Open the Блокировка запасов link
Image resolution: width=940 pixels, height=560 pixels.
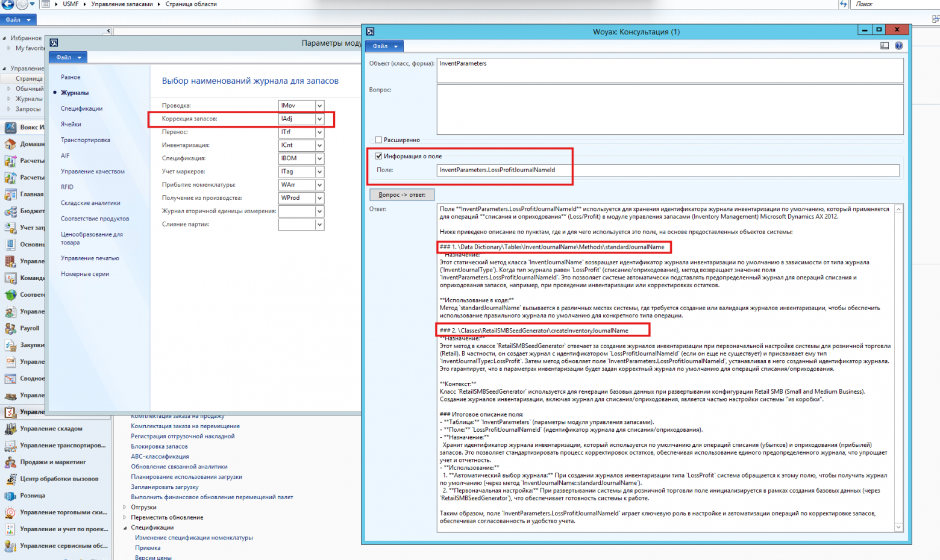point(159,446)
